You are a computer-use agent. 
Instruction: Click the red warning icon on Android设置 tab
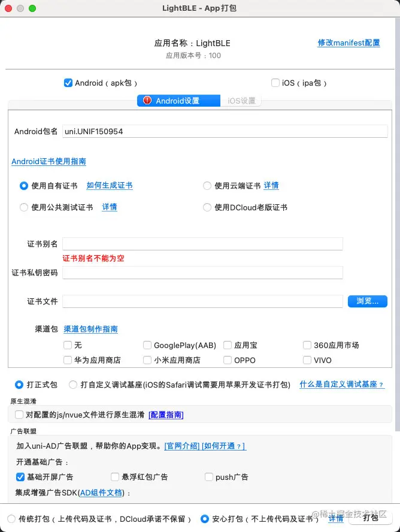tap(147, 101)
